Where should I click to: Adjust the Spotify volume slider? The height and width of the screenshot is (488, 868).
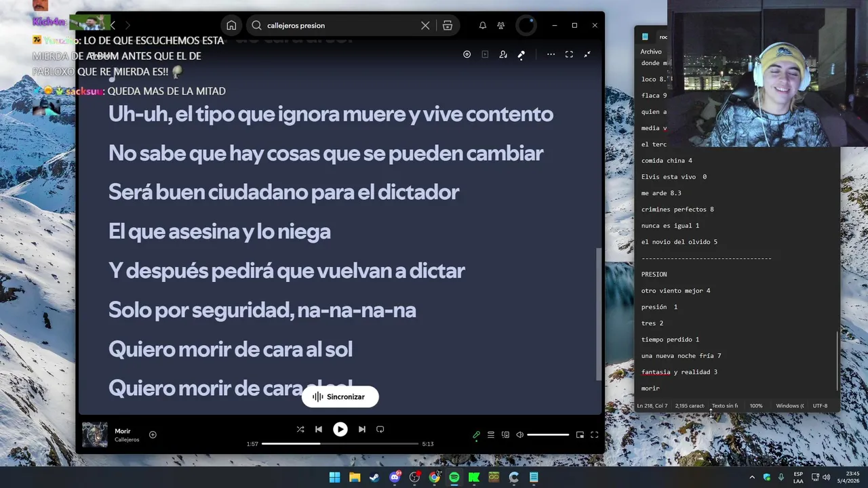[x=548, y=435]
